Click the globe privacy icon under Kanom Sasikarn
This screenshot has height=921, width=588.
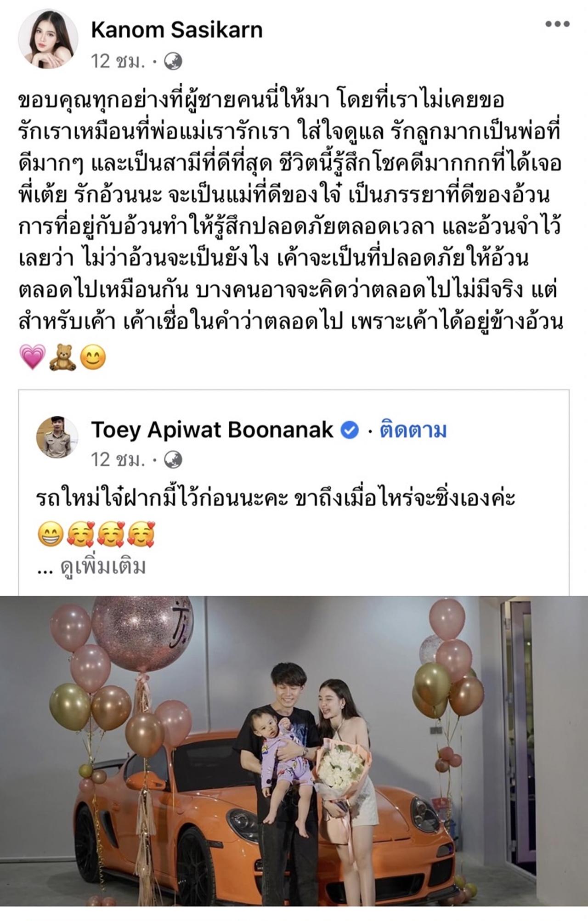[173, 62]
